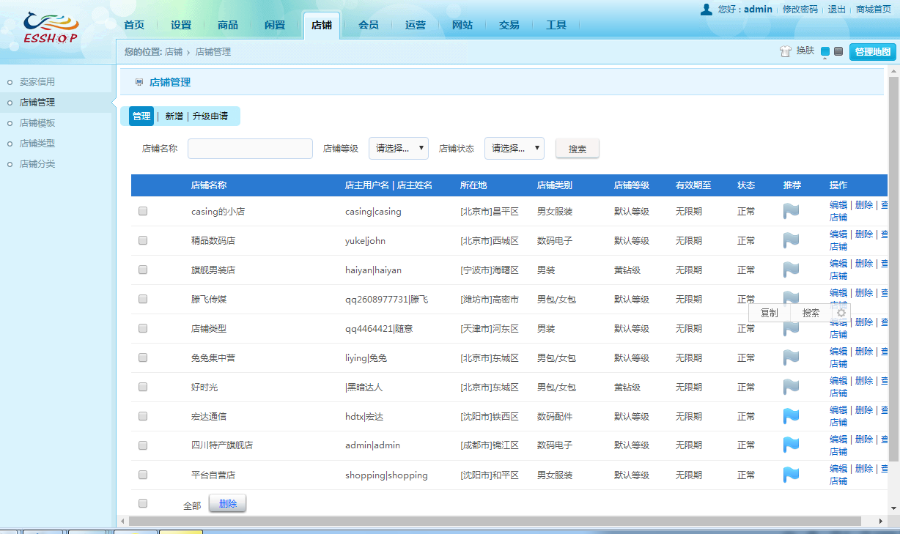Choose the gray skin color swatch
Screen dimensions: 900x534
point(838,51)
